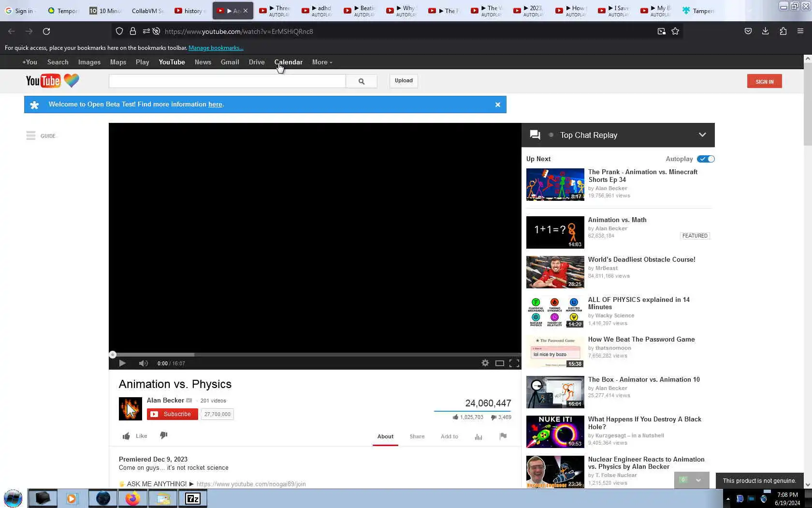Report the video with flag icon
812x508 pixels.
tap(503, 436)
